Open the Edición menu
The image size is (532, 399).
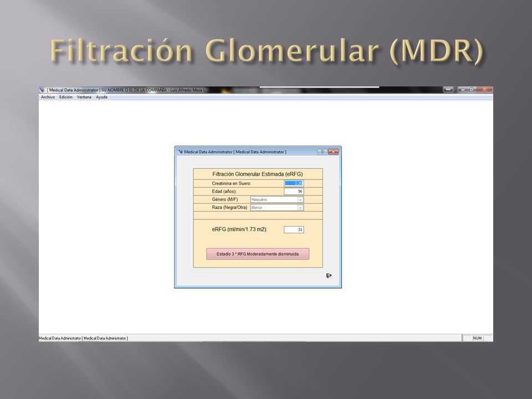point(65,97)
